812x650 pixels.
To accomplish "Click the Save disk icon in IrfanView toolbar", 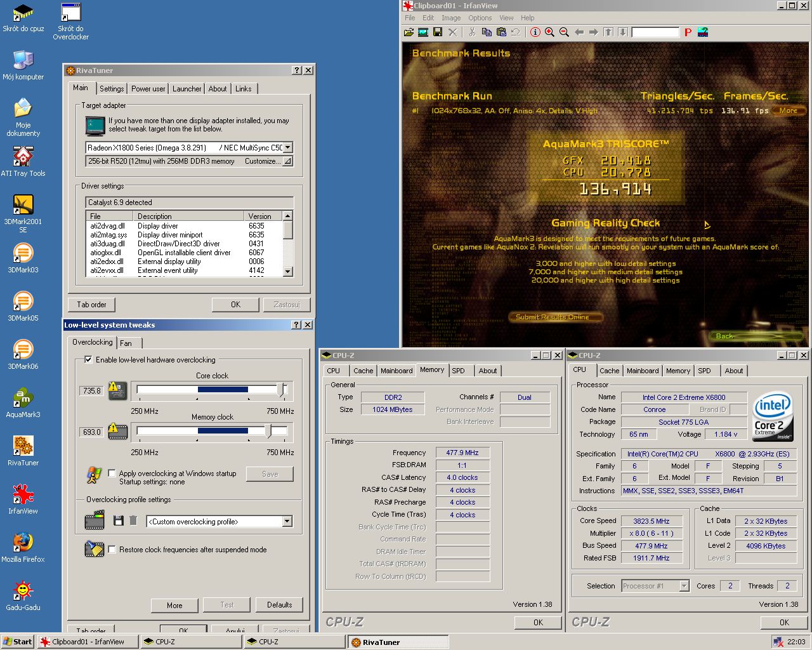I will (x=438, y=32).
